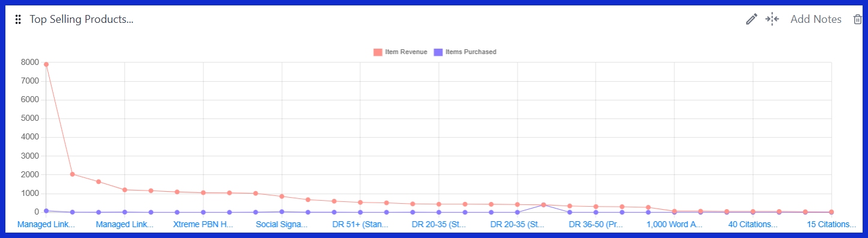Click the Item Revenue salmon legend swatch

(378, 52)
